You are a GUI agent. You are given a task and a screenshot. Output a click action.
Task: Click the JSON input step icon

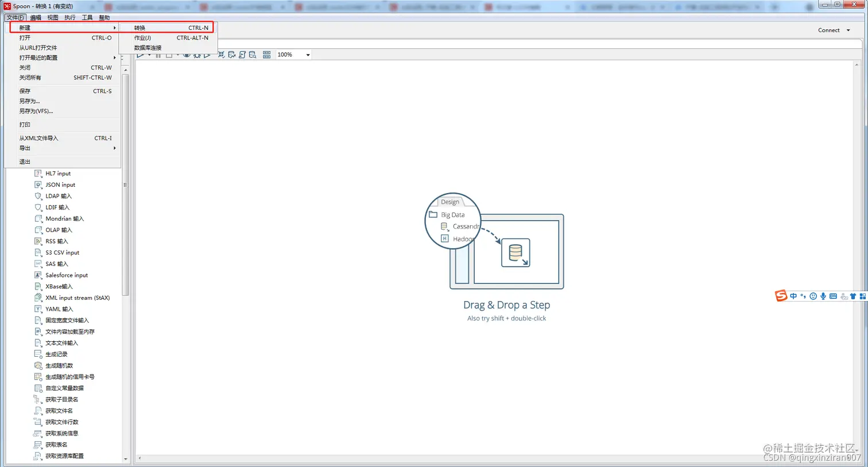click(38, 184)
